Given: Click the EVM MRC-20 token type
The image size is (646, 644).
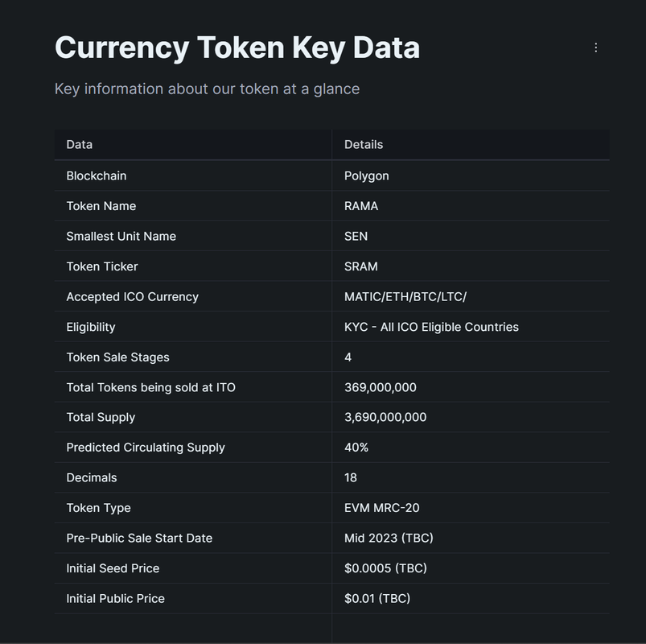Looking at the screenshot, I should coord(382,508).
